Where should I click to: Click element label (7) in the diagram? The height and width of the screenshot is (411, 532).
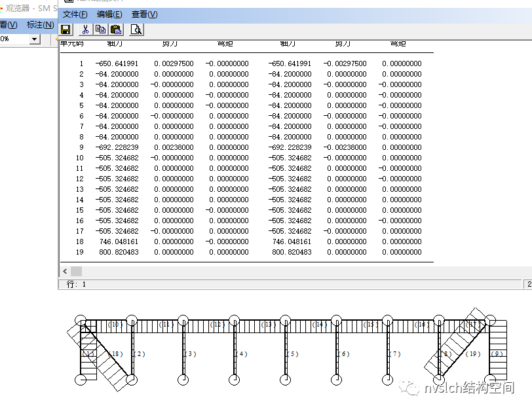(x=395, y=354)
